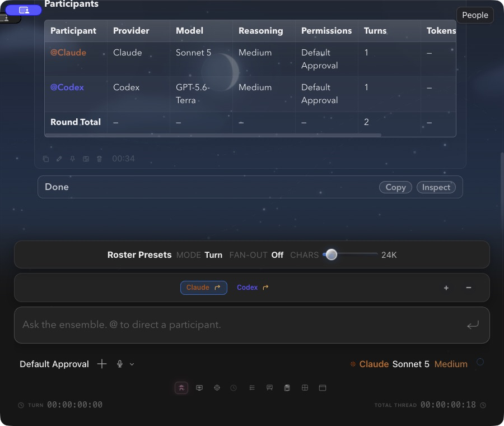Image resolution: width=504 pixels, height=426 pixels.
Task: Edit the message with the pencil icon
Action: click(x=59, y=159)
